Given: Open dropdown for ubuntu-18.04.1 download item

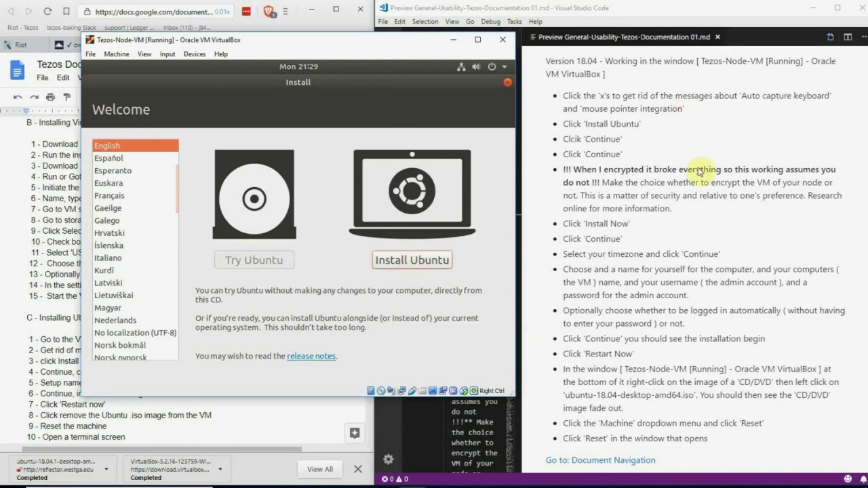Looking at the screenshot, I should (106, 469).
